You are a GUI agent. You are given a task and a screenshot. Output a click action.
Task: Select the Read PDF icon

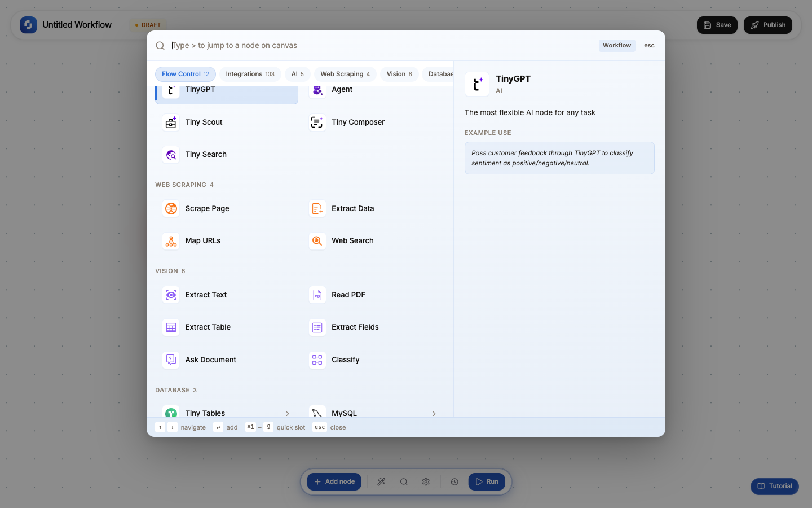317,295
